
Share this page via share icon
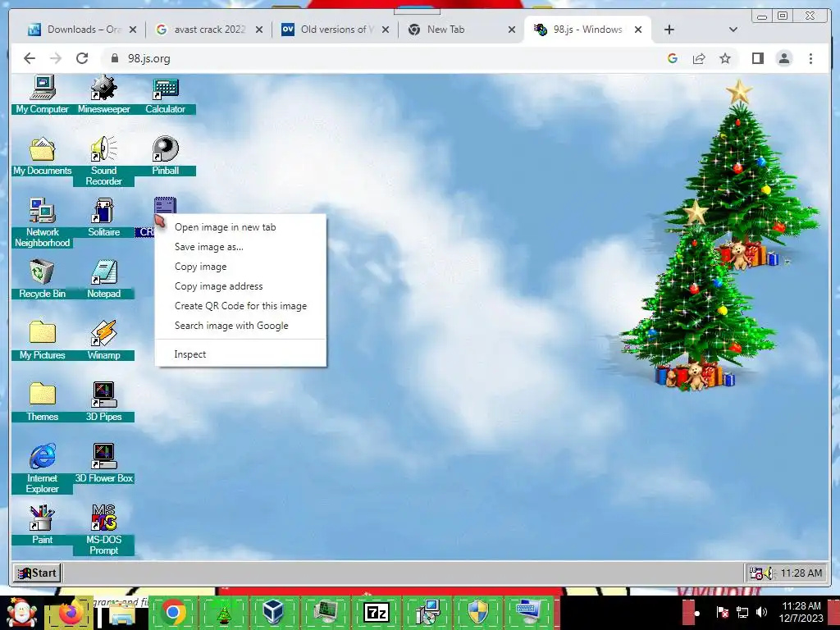pyautogui.click(x=699, y=58)
